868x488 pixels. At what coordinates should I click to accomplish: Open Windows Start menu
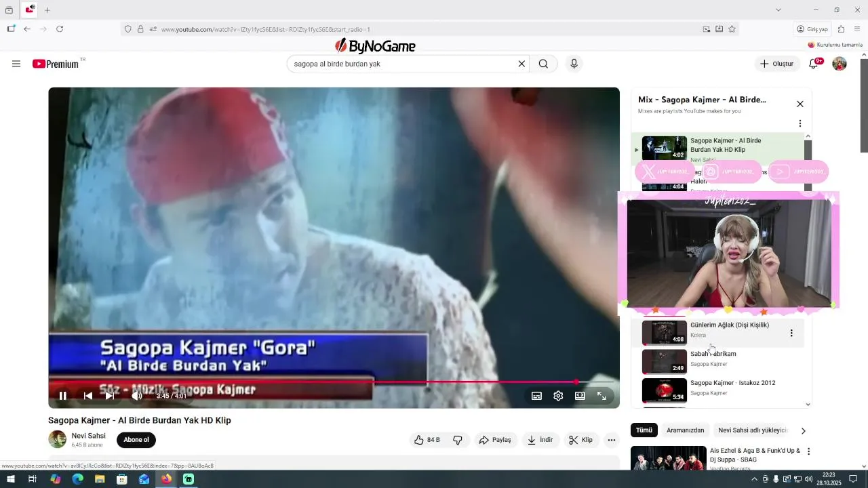pos(11,479)
